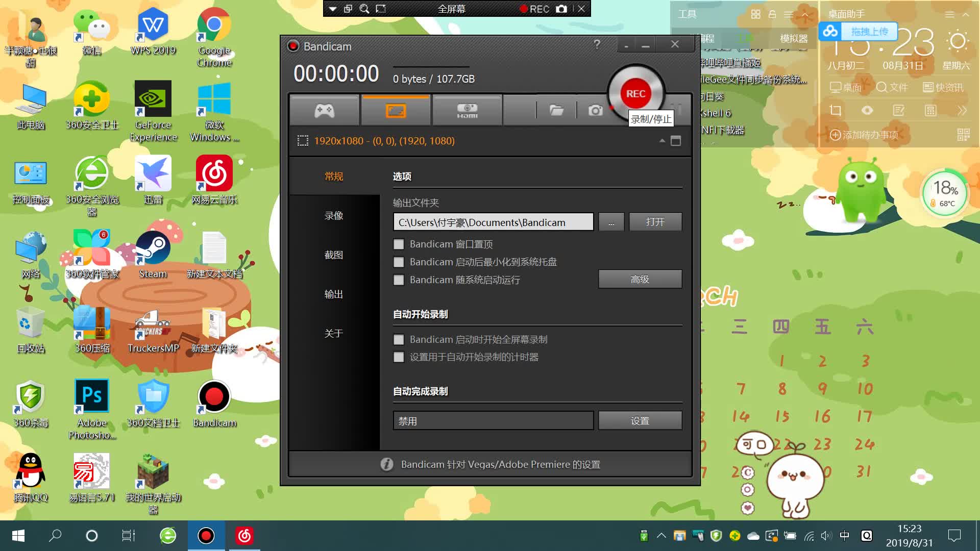Image resolution: width=980 pixels, height=551 pixels.
Task: Select the screen recording mode rectangle icon
Action: pos(396,110)
